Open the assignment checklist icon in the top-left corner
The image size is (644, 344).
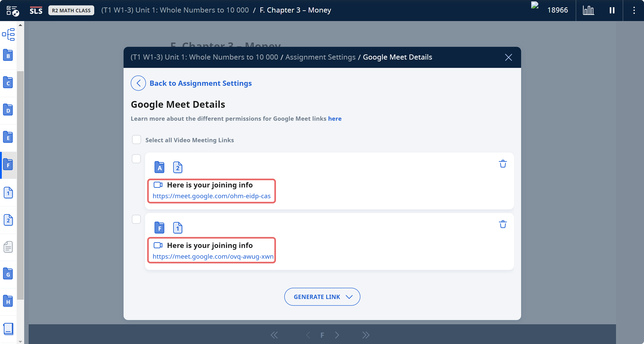[x=13, y=11]
